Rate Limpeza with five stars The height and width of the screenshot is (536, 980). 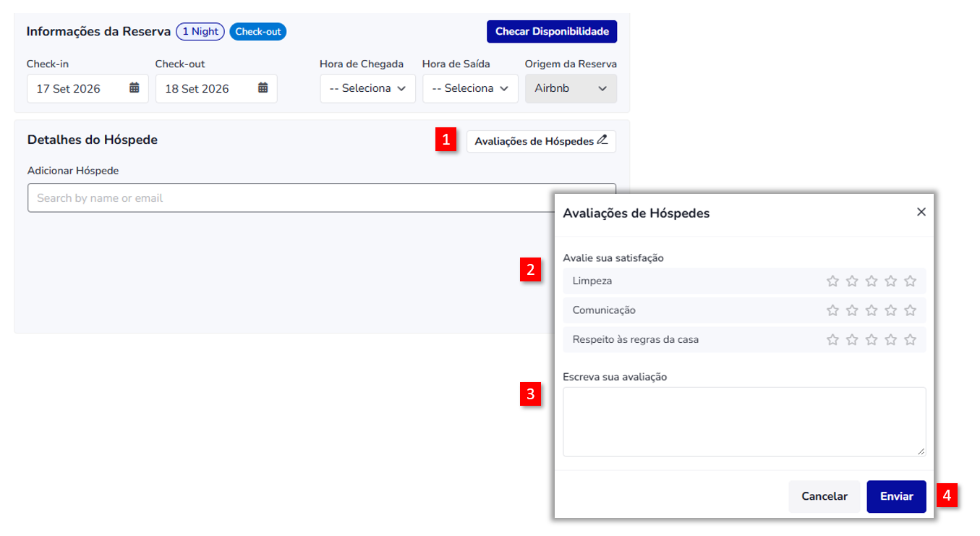pos(910,281)
